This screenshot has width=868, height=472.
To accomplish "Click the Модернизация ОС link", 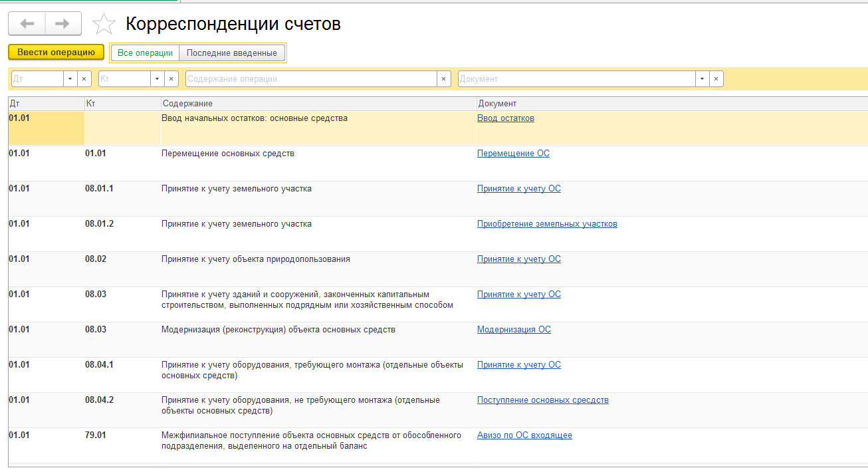I will click(x=514, y=330).
